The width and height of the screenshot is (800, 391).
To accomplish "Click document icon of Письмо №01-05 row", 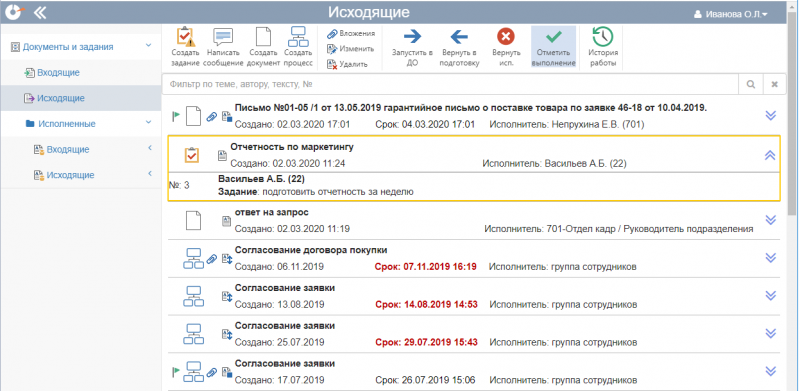I will (x=193, y=116).
